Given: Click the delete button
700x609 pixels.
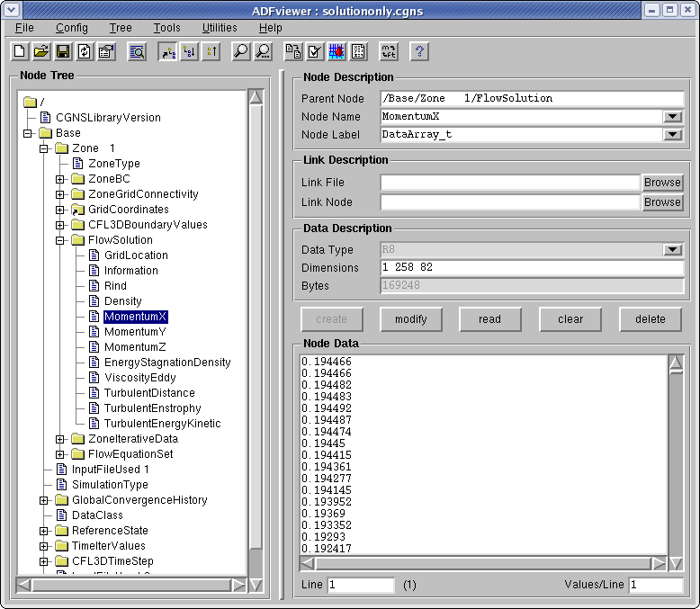Looking at the screenshot, I should click(x=650, y=319).
